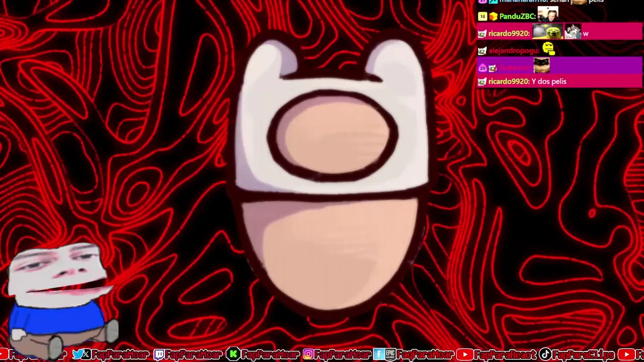Click the cat emote before the "w"
Screen dimensions: 644x362
point(572,32)
